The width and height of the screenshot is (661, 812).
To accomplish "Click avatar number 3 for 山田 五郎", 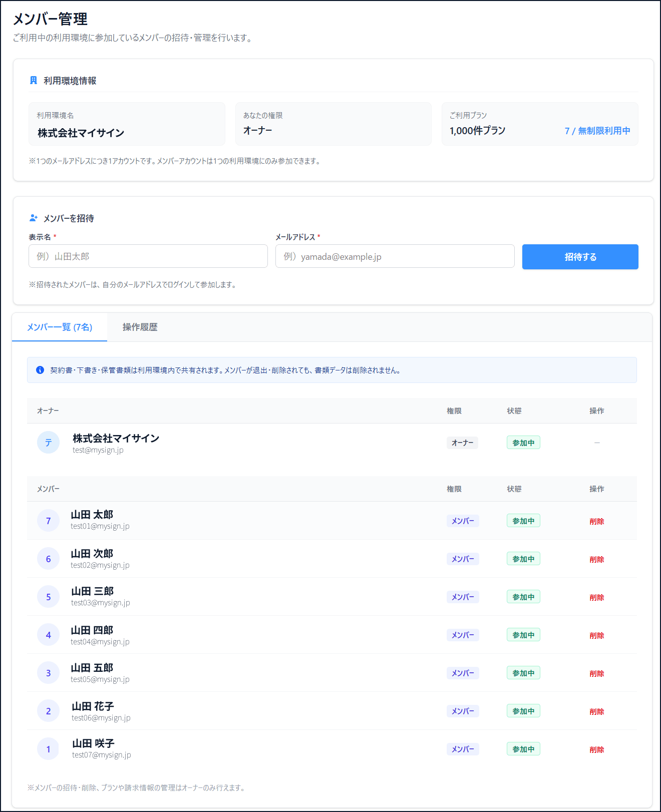I will pos(49,673).
